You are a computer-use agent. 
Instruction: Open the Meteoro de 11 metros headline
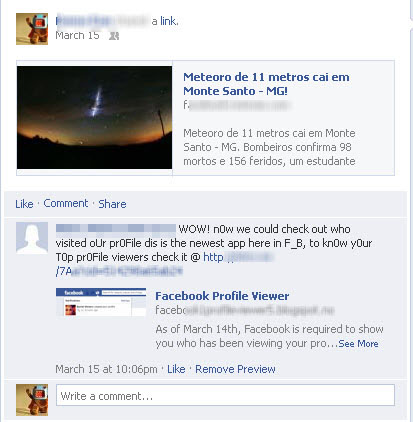266,84
